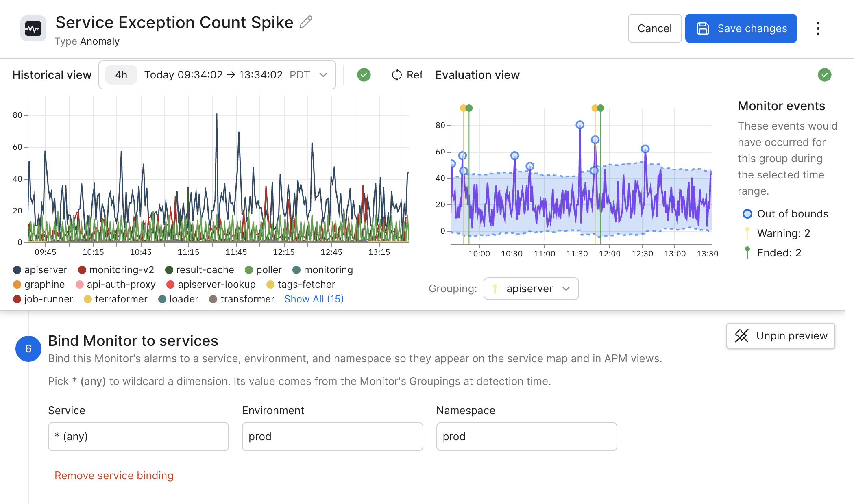The width and height of the screenshot is (854, 504).
Task: Toggle the monitoring-v2 series in legend
Action: tap(116, 270)
